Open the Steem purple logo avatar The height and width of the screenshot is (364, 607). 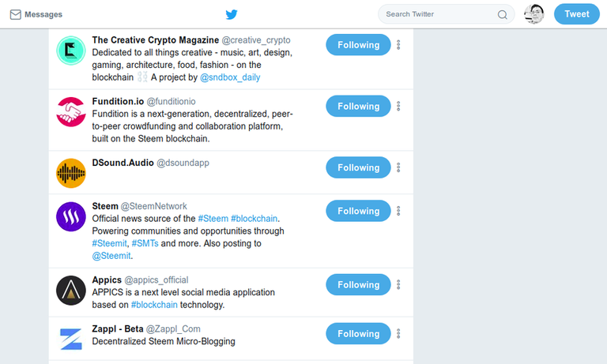click(x=71, y=216)
